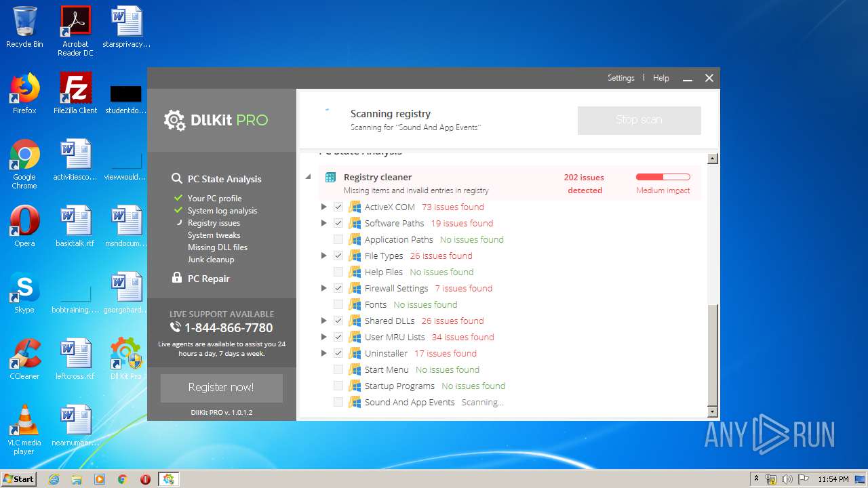Image resolution: width=868 pixels, height=488 pixels.
Task: Check the Application Paths checkbox
Action: coord(338,239)
